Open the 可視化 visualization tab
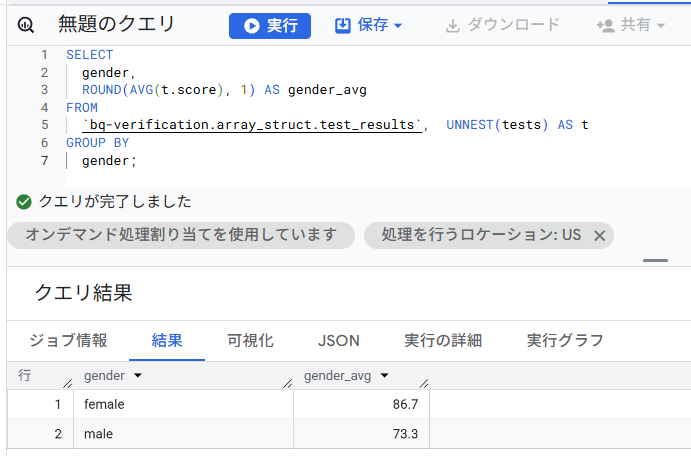 click(x=250, y=340)
